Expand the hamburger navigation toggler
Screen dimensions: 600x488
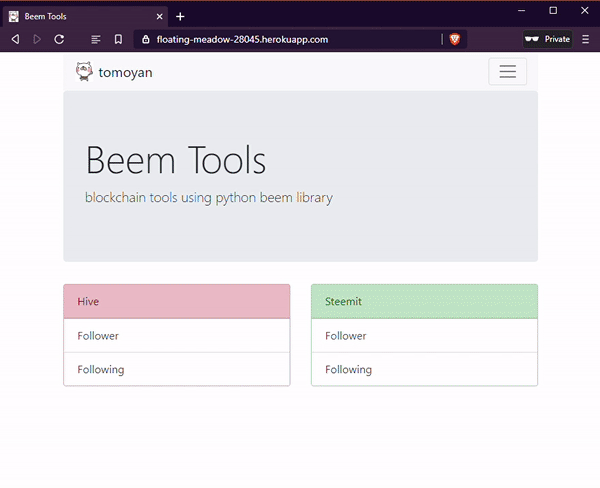point(507,72)
